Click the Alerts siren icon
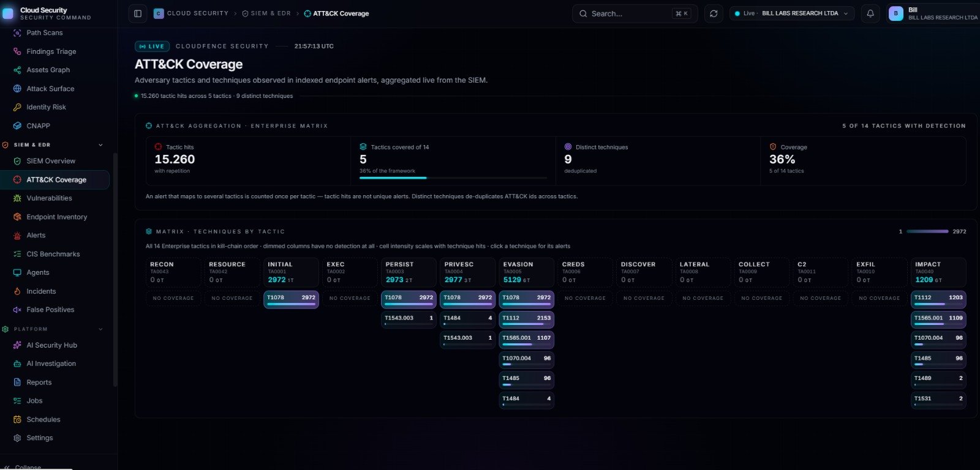 [x=17, y=236]
